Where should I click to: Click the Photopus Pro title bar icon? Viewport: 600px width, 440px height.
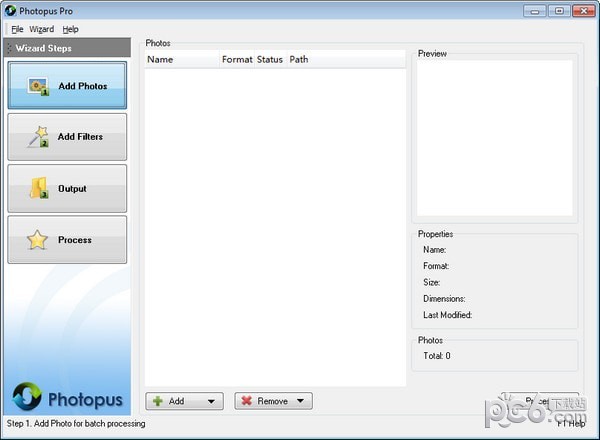click(10, 10)
